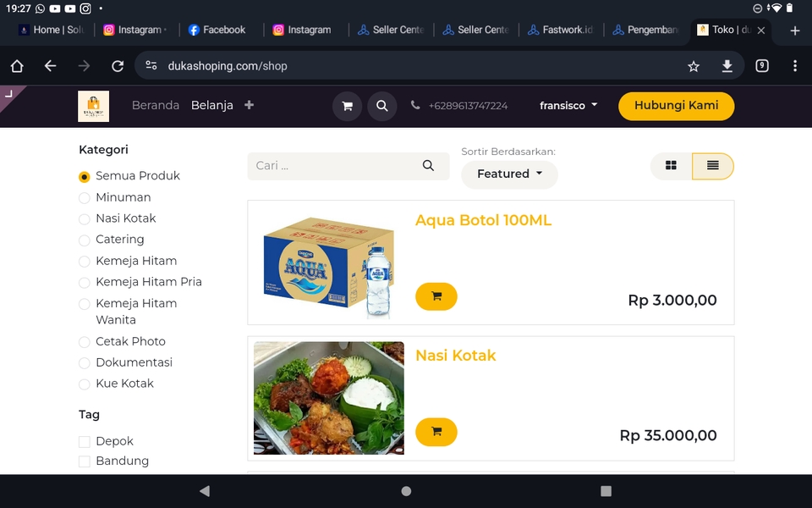Add Aqua Botol 100ML to cart

click(436, 296)
